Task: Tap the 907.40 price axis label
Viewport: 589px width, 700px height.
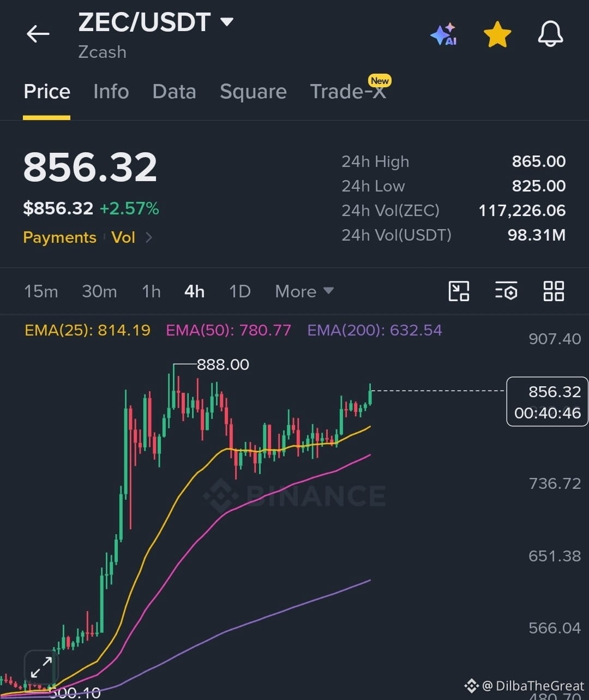Action: (555, 339)
